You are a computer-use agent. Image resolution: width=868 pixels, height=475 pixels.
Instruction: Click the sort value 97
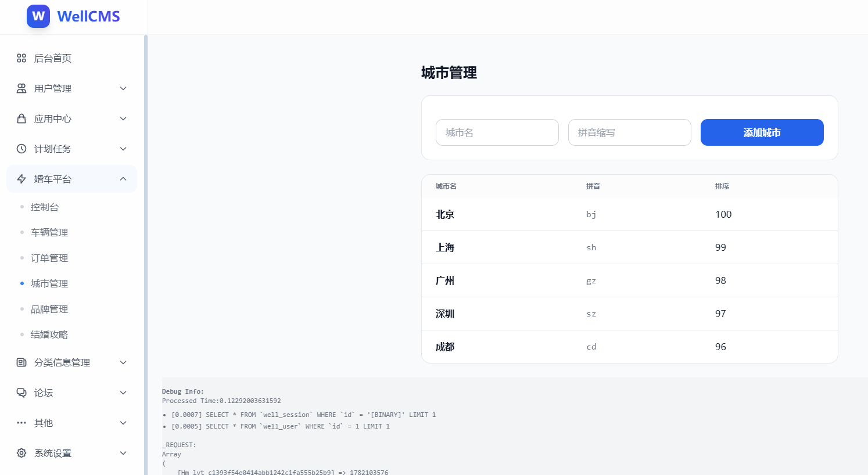[x=720, y=314]
